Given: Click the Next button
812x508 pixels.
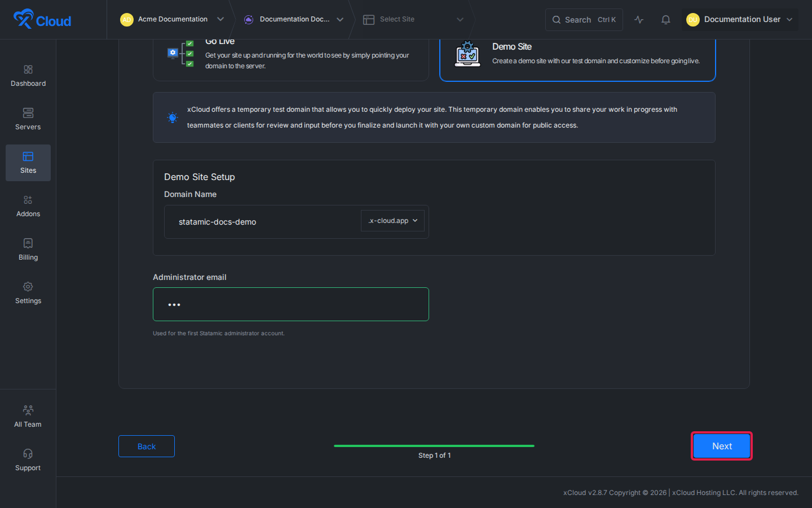Looking at the screenshot, I should click(722, 446).
